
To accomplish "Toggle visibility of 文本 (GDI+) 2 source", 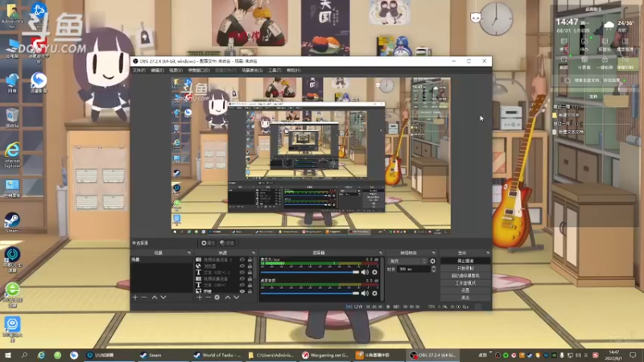I will click(242, 273).
